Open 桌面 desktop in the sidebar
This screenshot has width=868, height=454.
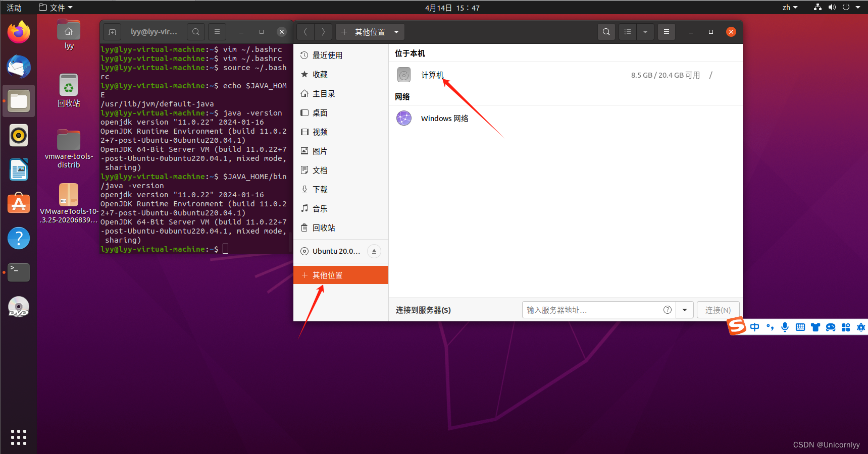click(x=341, y=113)
